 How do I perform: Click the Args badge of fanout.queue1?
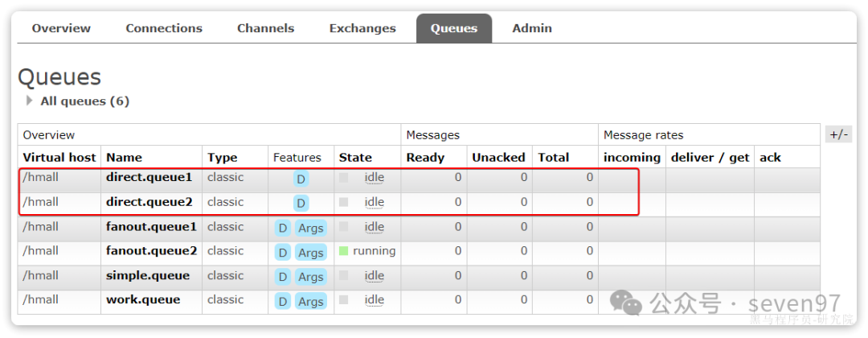310,228
